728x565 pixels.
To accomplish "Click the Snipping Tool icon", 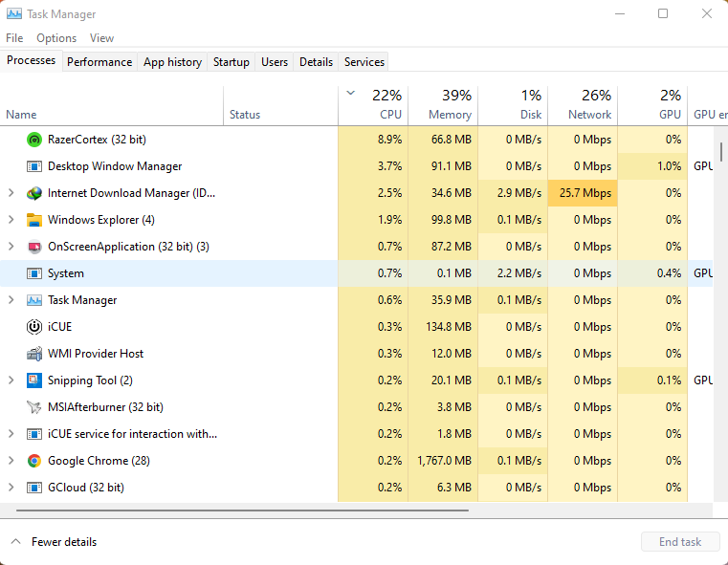I will tap(34, 380).
